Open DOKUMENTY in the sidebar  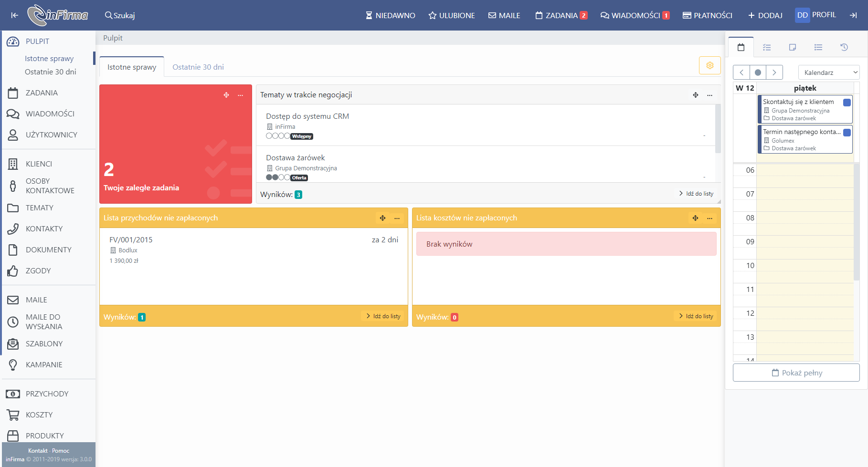(x=48, y=250)
